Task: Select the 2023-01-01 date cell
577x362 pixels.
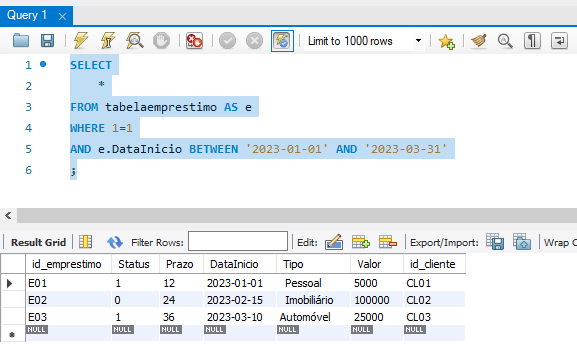Action: click(240, 283)
